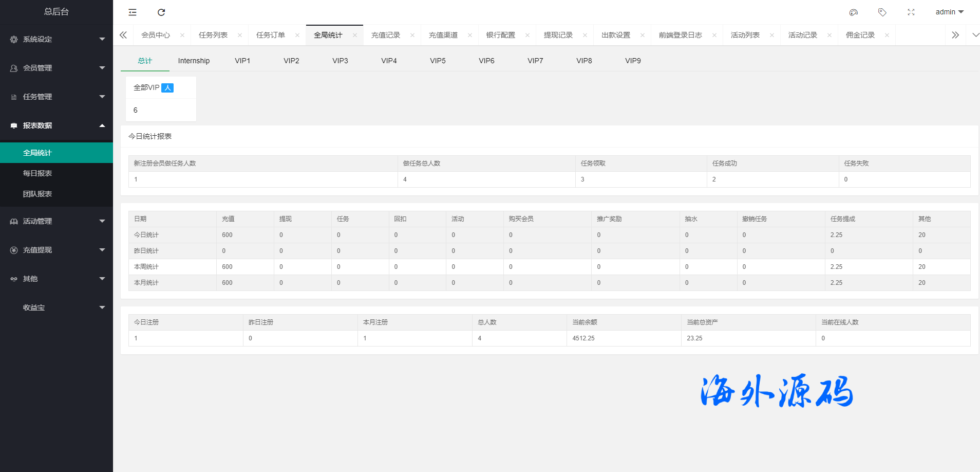
Task: Click the tag icon in the header
Action: (882, 12)
